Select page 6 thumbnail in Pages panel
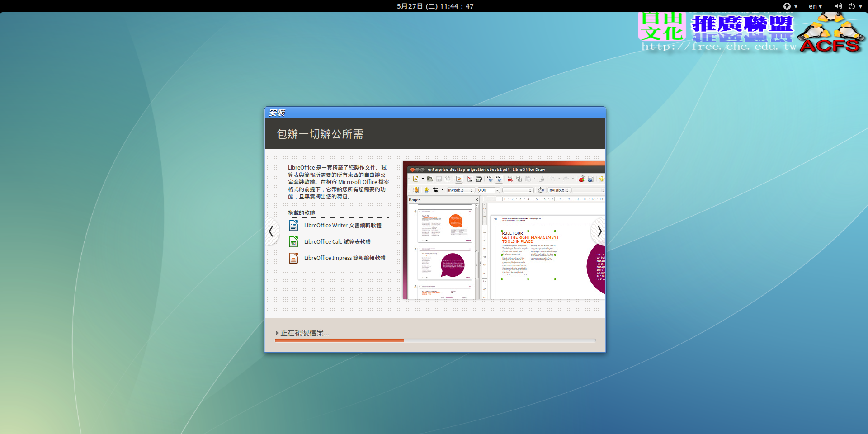Image resolution: width=868 pixels, height=434 pixels. pyautogui.click(x=444, y=225)
